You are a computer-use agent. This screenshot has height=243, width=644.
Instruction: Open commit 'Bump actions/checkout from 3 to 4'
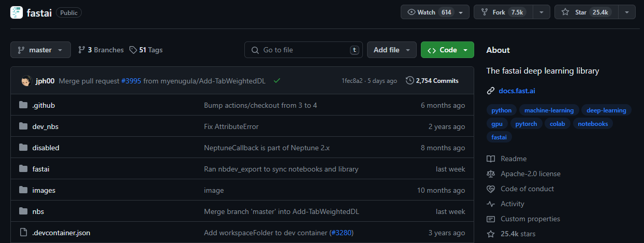click(260, 105)
